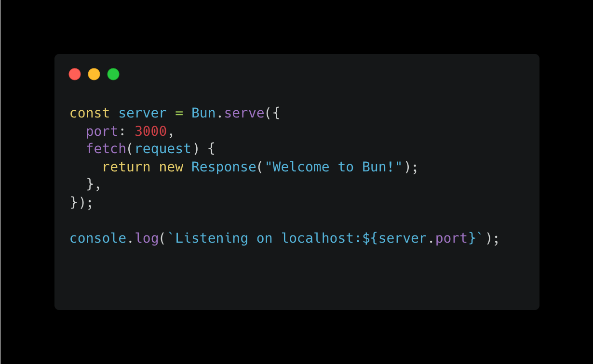Screen dimensions: 593x364
Task: Click the 'console' identifier
Action: (x=98, y=238)
